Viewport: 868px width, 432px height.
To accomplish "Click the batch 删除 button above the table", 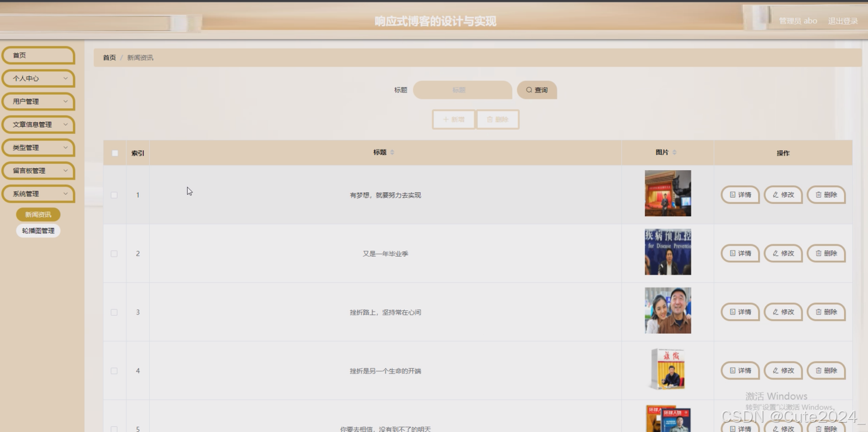I will tap(498, 119).
